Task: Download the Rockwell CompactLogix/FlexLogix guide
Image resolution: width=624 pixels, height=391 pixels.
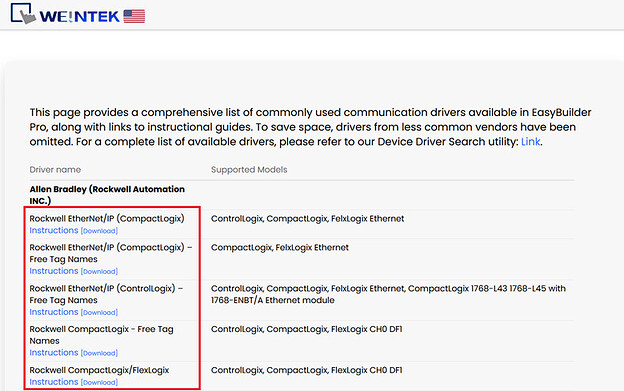Action: (99, 382)
